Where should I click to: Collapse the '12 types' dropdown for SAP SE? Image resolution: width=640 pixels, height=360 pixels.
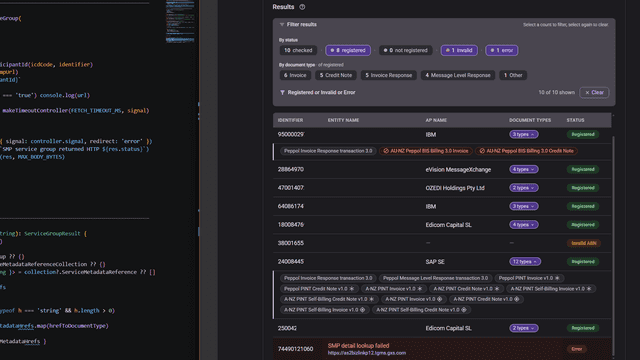(x=524, y=261)
